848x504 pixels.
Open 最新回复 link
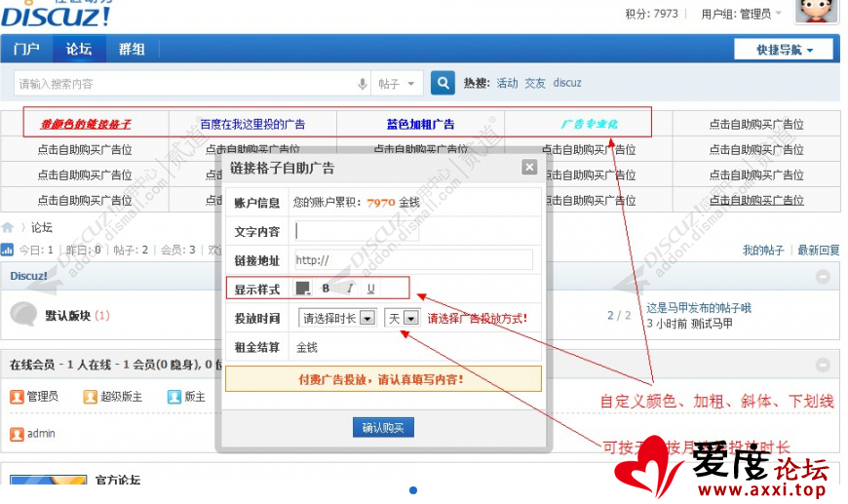[818, 250]
